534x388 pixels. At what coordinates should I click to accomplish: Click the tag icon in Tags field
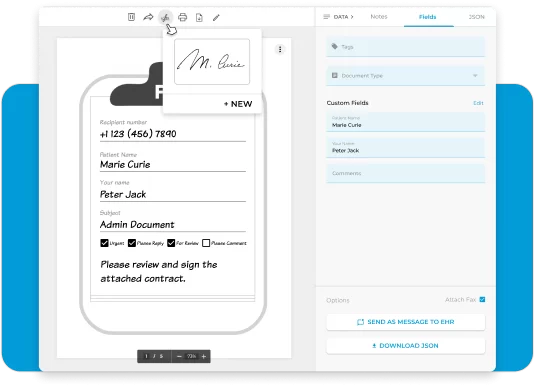(x=334, y=46)
